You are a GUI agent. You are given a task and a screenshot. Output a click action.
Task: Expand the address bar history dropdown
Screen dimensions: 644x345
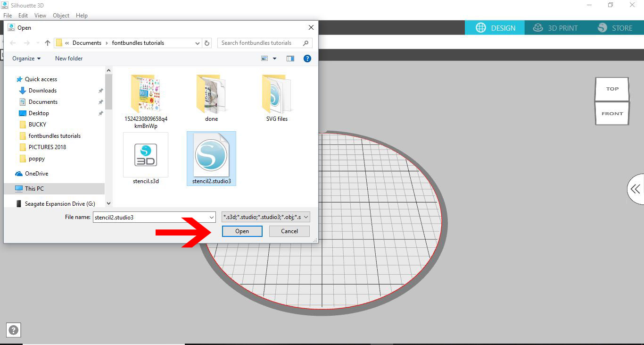pyautogui.click(x=198, y=43)
